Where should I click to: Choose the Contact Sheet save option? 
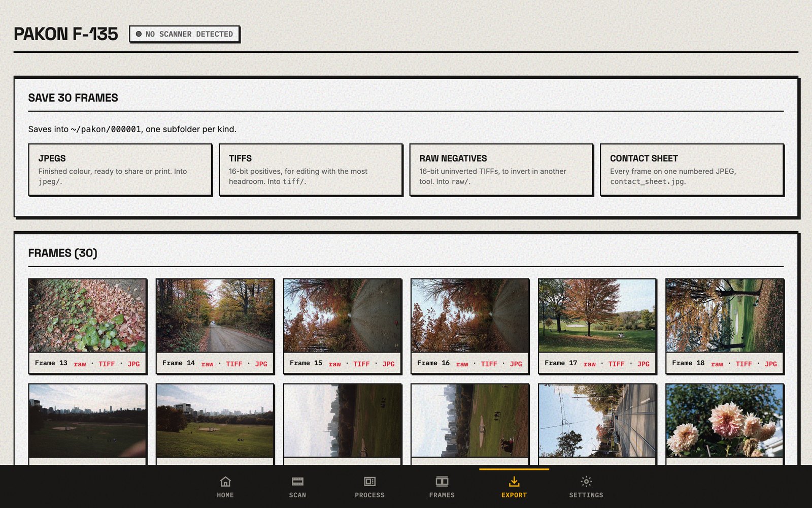point(692,170)
